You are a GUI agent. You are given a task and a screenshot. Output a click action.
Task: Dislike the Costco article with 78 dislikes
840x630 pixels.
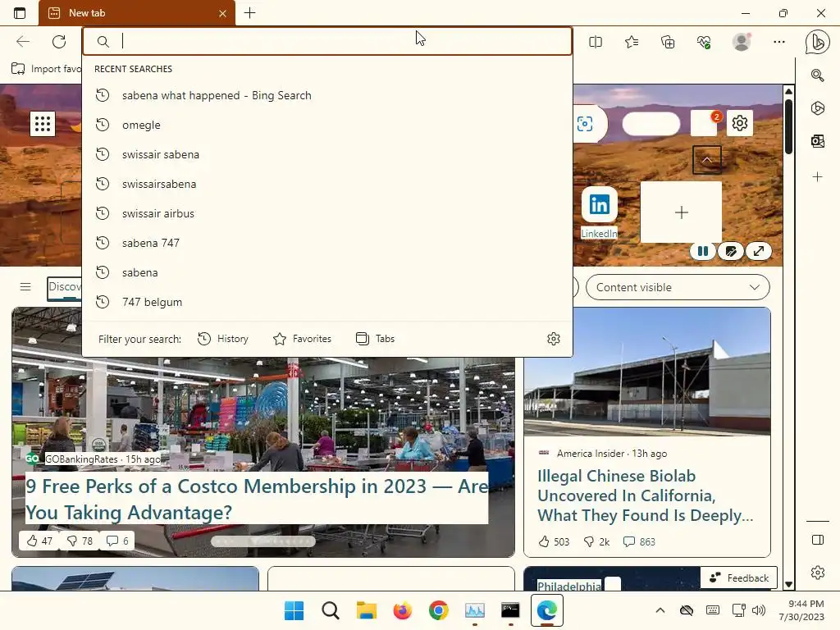click(80, 541)
